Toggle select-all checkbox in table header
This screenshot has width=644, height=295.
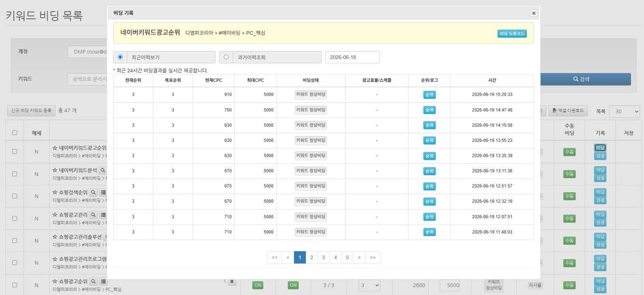pyautogui.click(x=14, y=133)
